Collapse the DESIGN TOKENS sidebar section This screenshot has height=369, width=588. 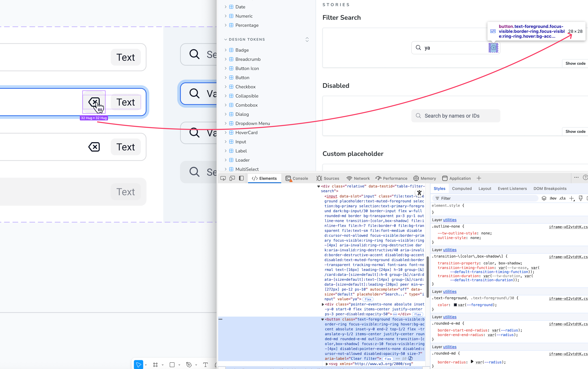[244, 39]
